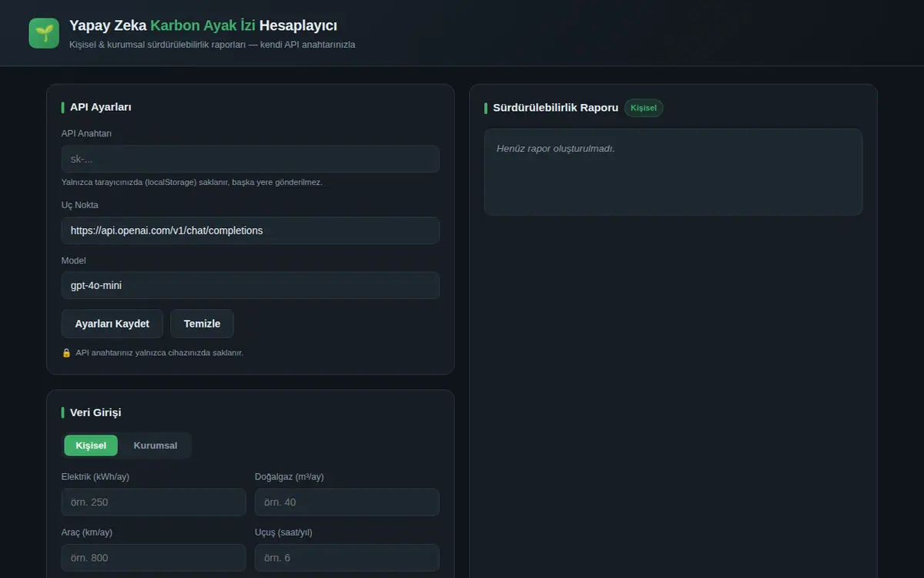Click the empty report placeholder box
This screenshot has width=924, height=578.
tap(673, 172)
